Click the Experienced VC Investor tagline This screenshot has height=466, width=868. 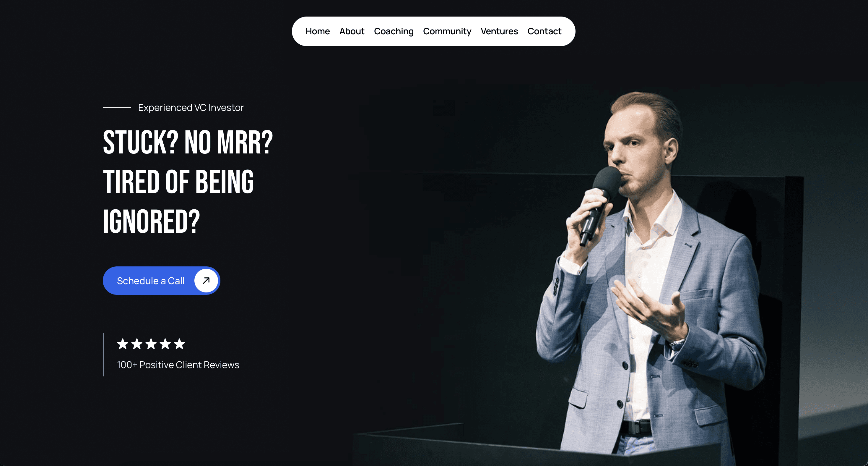tap(191, 108)
